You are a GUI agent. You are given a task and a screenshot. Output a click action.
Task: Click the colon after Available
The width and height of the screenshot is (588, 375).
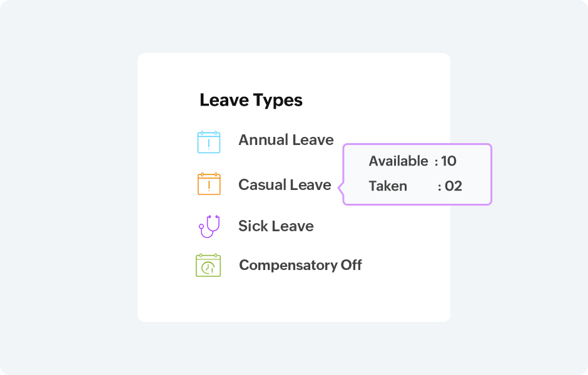436,161
